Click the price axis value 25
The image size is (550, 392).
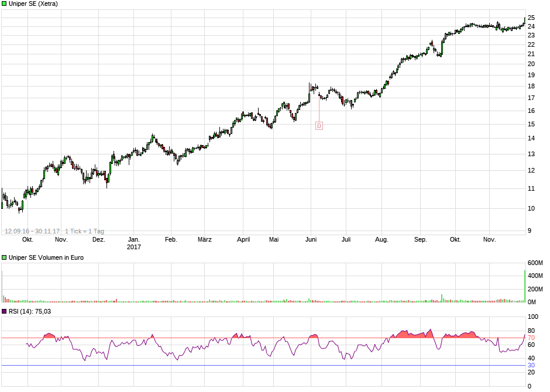531,18
